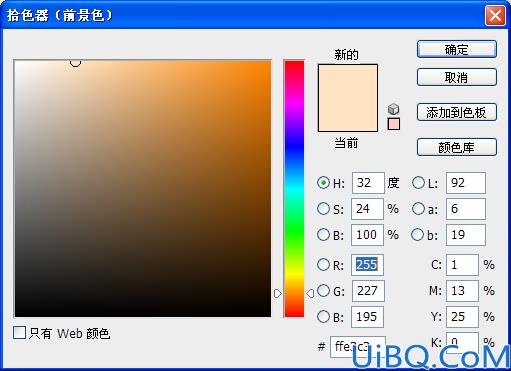Click the Y yellow field showing 25
The height and width of the screenshot is (371, 511).
(462, 317)
